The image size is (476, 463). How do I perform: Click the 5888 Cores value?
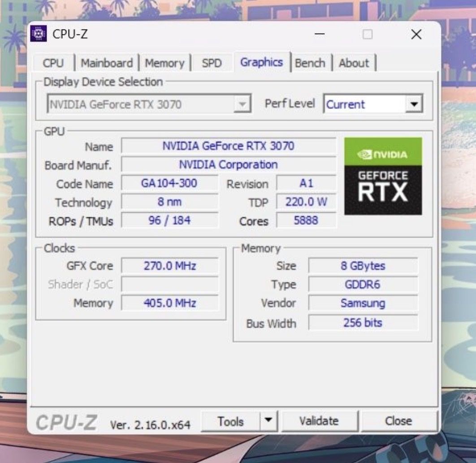pos(306,220)
